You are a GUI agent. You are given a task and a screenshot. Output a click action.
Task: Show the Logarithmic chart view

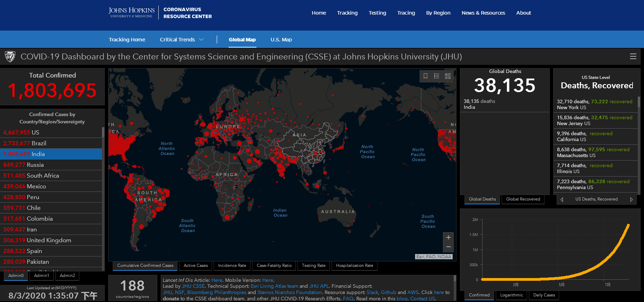[x=511, y=295]
